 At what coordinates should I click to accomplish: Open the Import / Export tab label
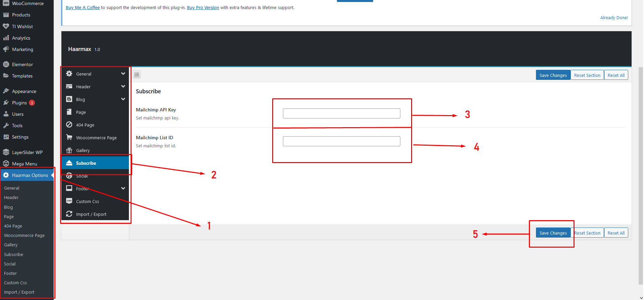pos(91,214)
